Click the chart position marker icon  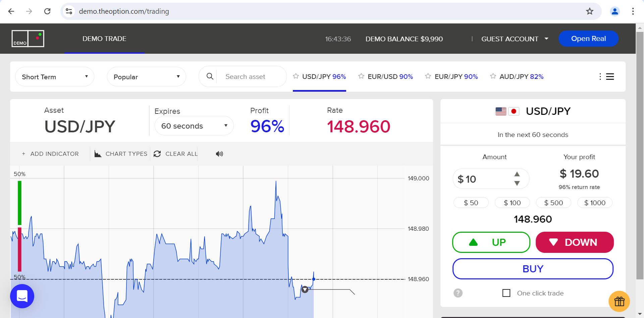click(x=305, y=289)
